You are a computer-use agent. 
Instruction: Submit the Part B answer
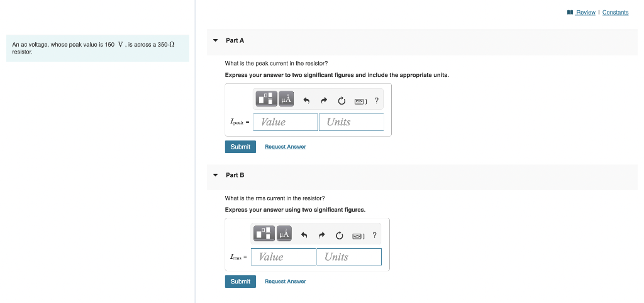click(240, 282)
